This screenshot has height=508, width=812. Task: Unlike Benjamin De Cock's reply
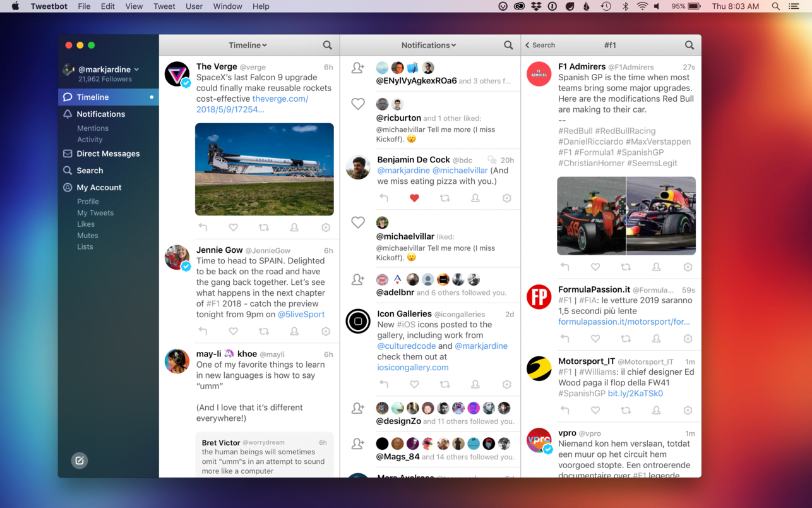[x=414, y=198]
